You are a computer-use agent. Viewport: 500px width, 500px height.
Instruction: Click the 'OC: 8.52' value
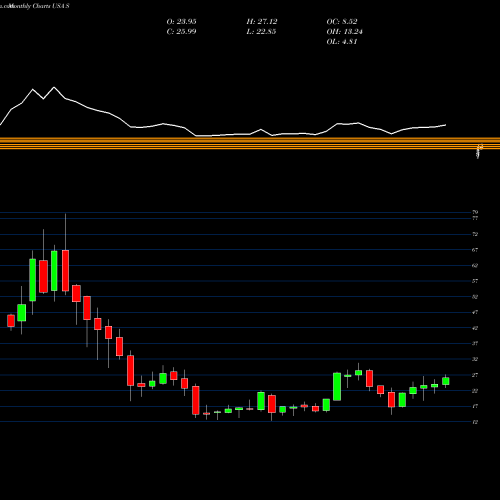coord(342,22)
